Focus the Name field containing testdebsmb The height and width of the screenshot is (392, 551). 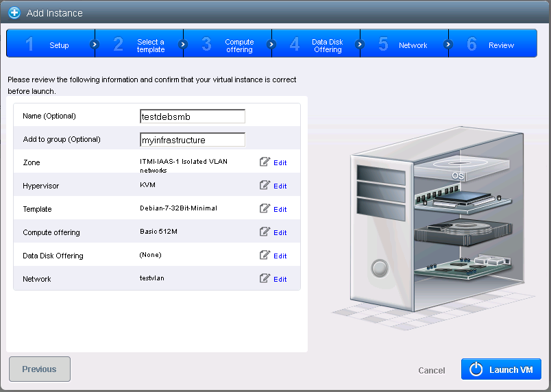tap(192, 117)
